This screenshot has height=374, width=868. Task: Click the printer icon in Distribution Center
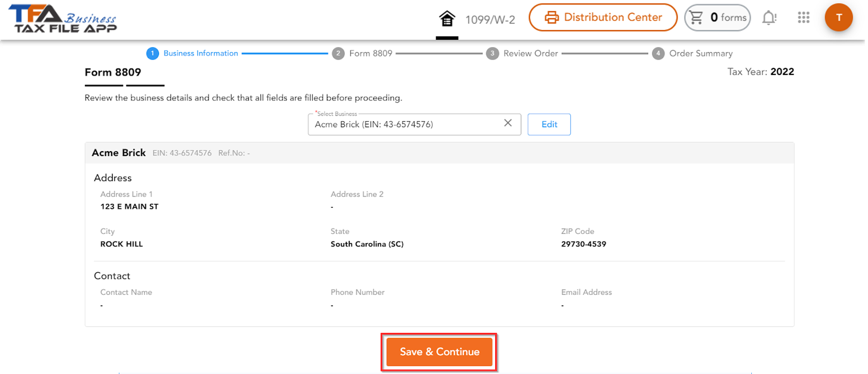(551, 17)
